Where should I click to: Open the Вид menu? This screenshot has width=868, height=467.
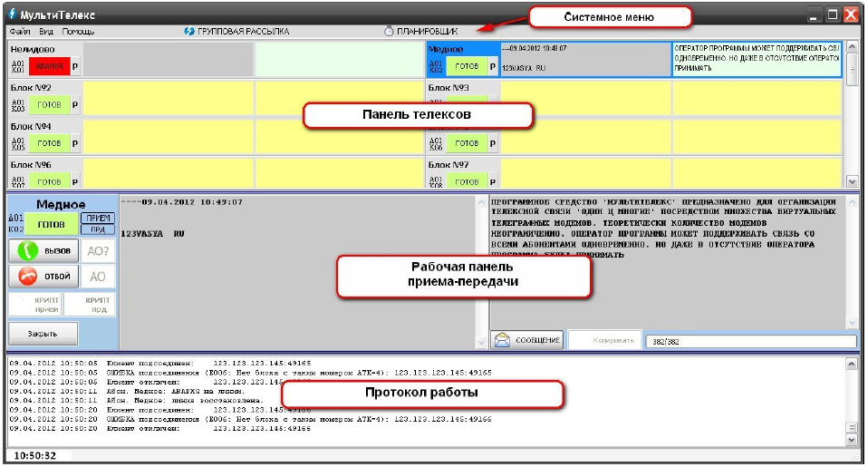click(x=46, y=32)
